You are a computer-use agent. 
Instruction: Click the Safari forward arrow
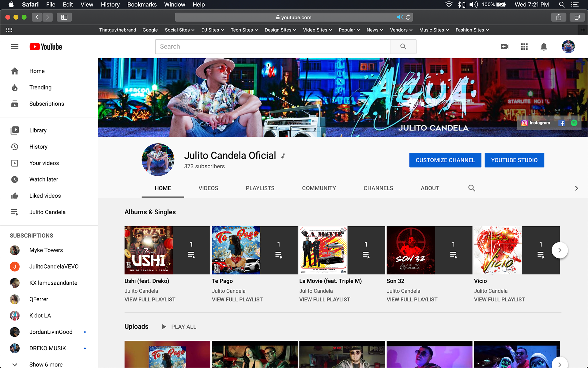click(x=47, y=17)
